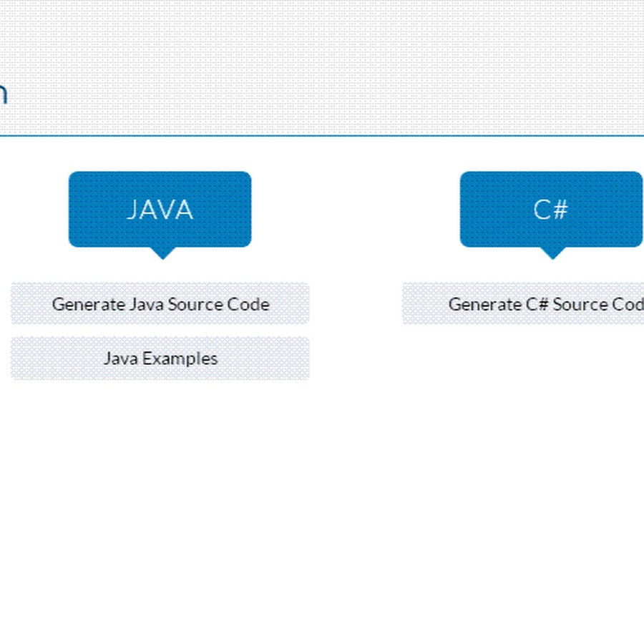Select the partially visible header logo letter
This screenshot has width=644, height=644.
pyautogui.click(x=6, y=93)
